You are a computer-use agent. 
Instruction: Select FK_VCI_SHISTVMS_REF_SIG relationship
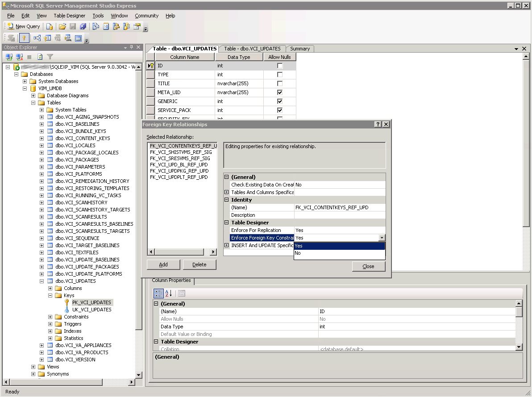181,152
